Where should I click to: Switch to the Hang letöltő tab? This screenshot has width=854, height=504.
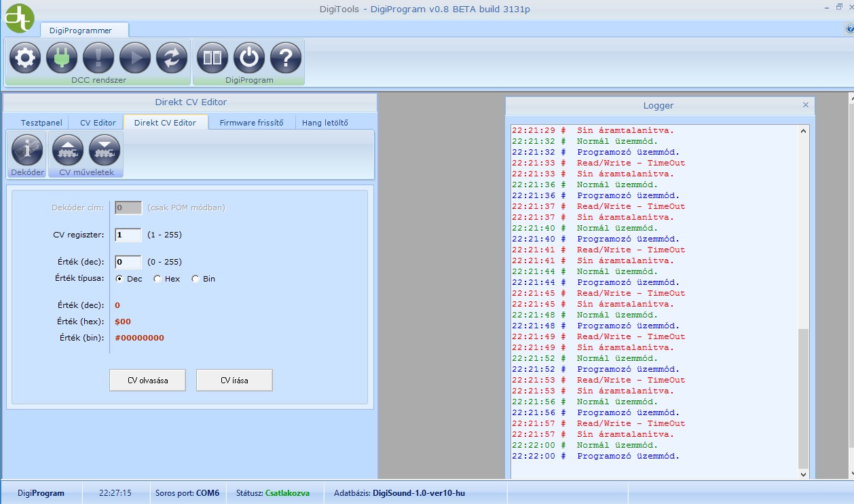[325, 123]
